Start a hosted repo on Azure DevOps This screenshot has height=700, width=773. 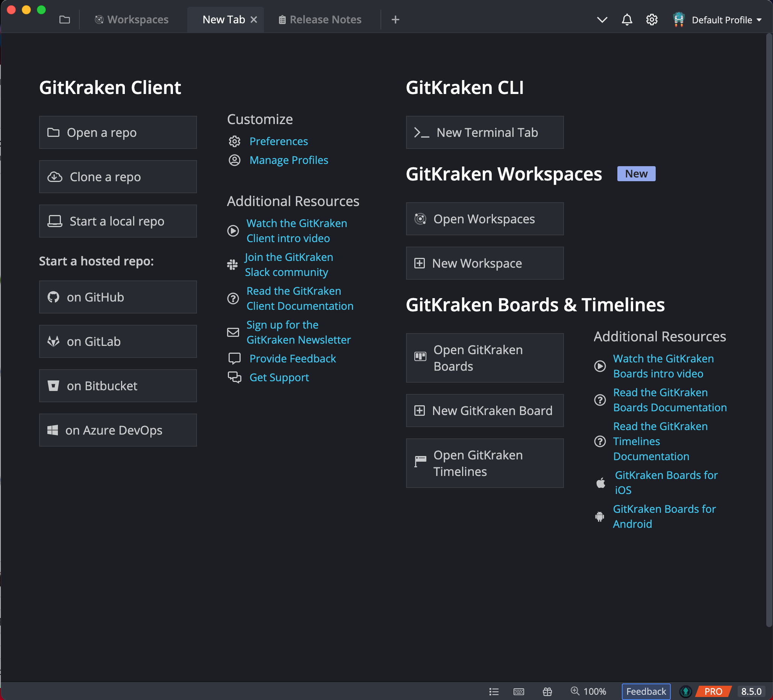click(x=118, y=430)
